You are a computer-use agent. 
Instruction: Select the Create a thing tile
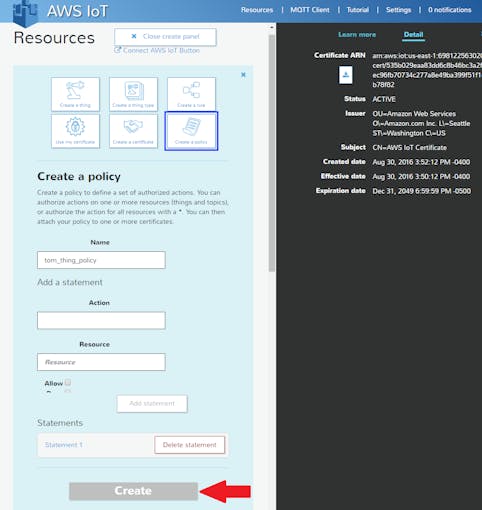click(x=75, y=94)
